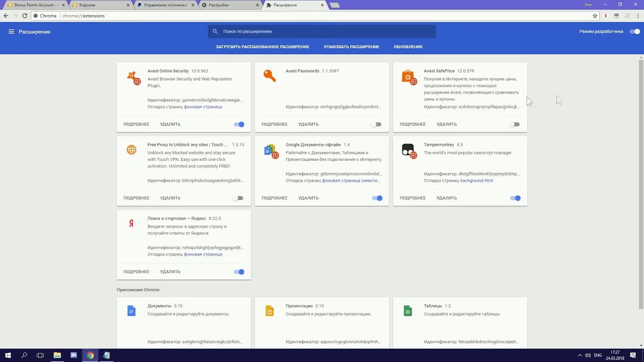Disable Google Документы офлайн extension
The image size is (644, 362).
click(x=377, y=198)
